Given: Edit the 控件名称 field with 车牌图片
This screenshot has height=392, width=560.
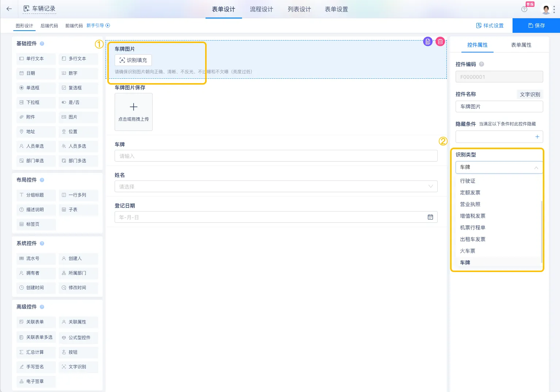Looking at the screenshot, I should point(499,106).
